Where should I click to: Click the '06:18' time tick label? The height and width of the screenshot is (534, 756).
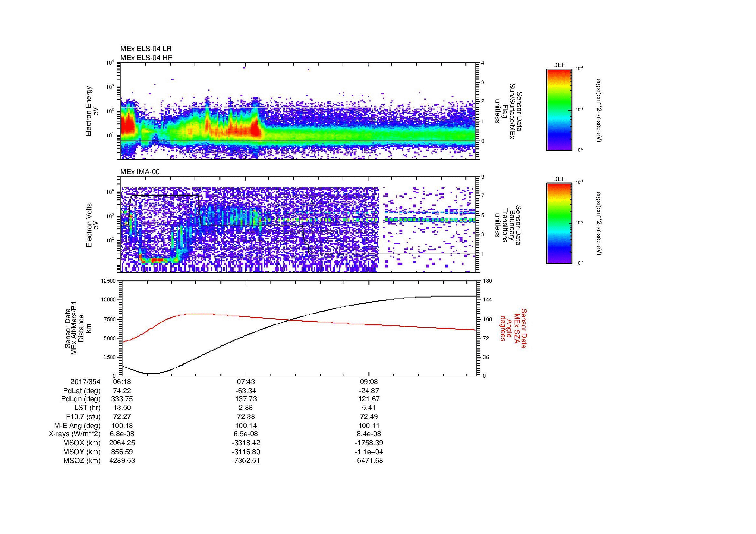point(122,382)
